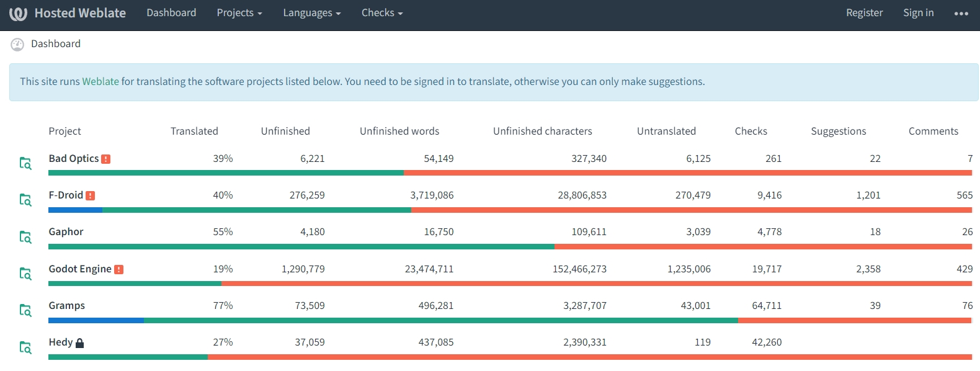Click the Unfinished column header
The image size is (980, 371).
pyautogui.click(x=285, y=131)
